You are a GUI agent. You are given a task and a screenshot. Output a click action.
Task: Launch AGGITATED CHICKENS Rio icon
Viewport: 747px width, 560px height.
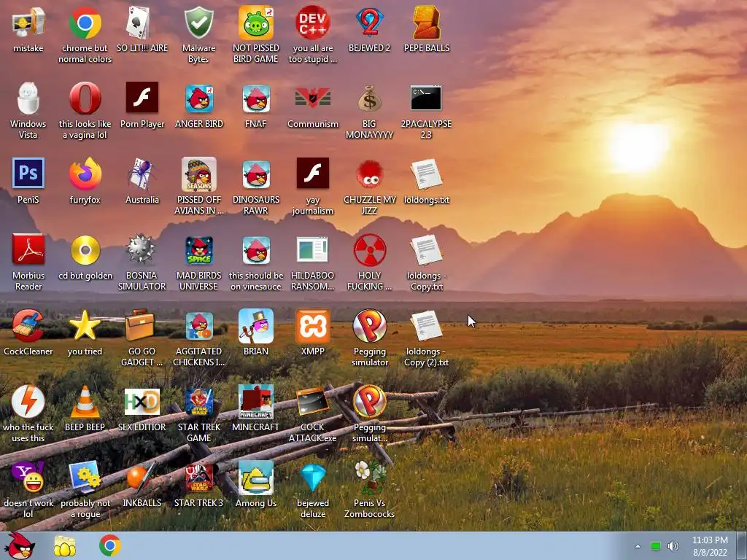[x=198, y=326]
